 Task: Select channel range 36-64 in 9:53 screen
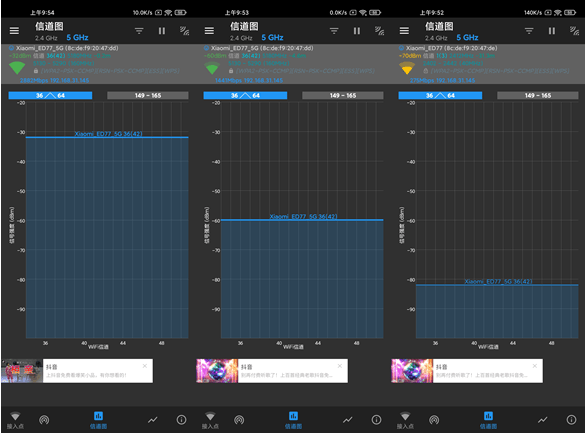245,96
